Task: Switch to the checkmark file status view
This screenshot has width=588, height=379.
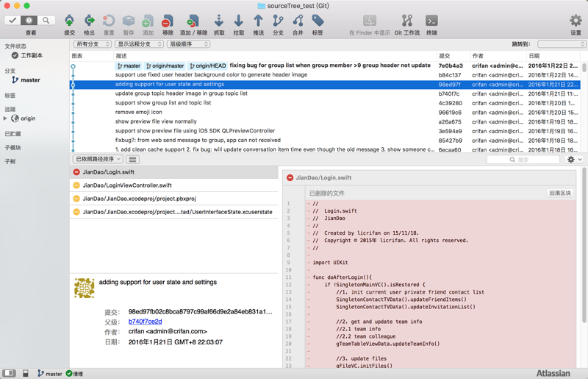Action: [x=12, y=21]
